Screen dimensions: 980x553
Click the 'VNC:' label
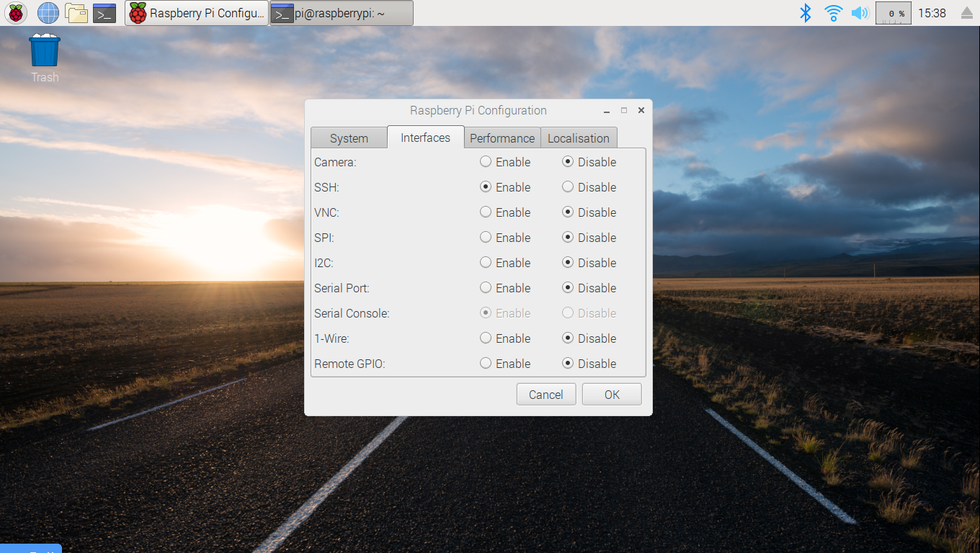326,212
